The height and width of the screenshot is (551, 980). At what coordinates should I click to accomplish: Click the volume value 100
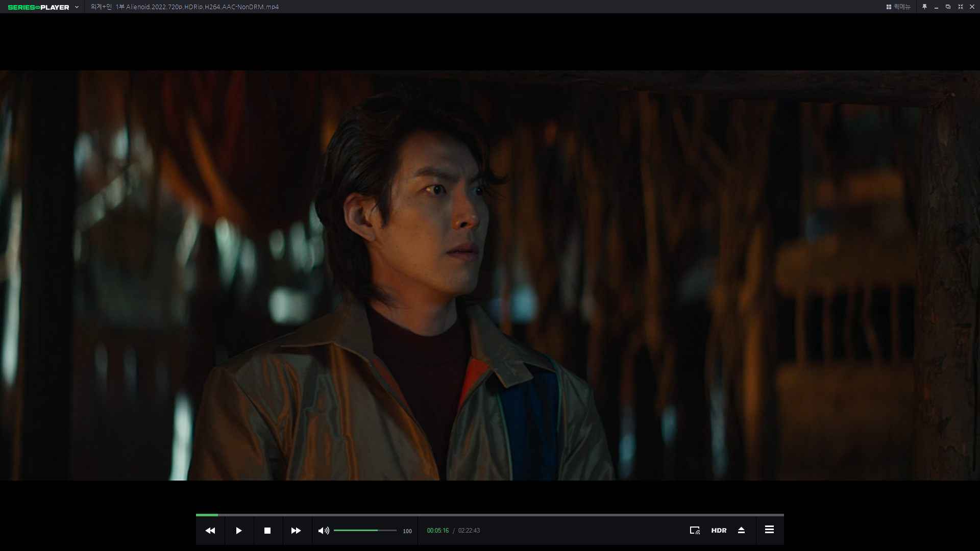click(407, 531)
